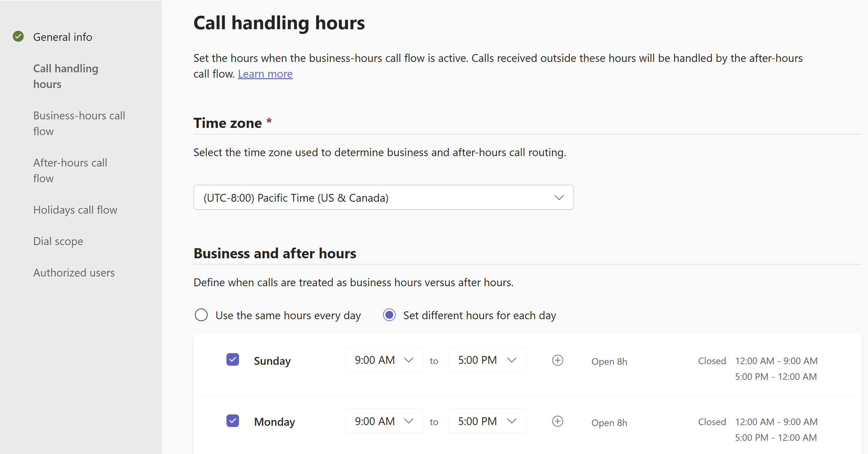
Task: Click the Monday day label
Action: click(x=275, y=422)
